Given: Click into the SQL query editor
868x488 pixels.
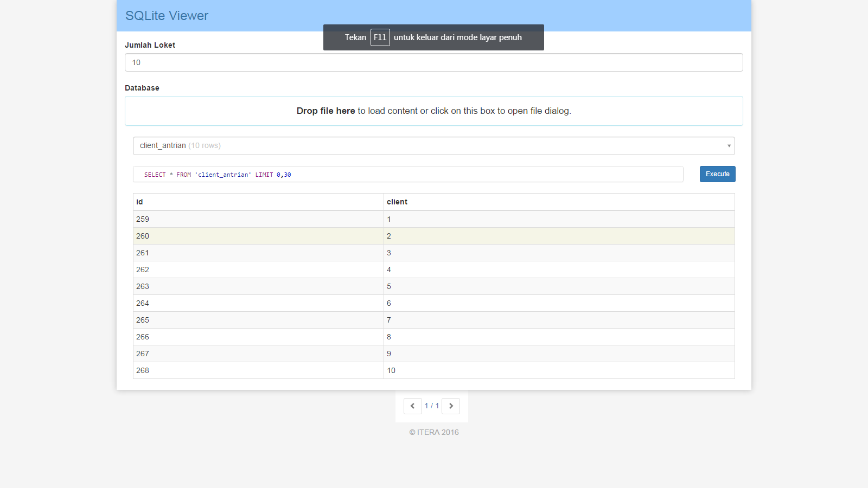Looking at the screenshot, I should 408,174.
